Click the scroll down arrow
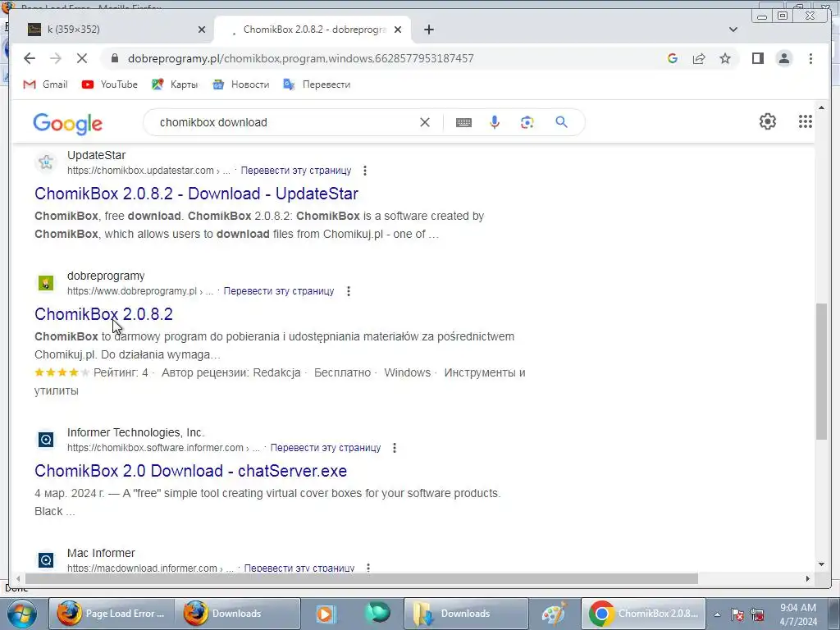The width and height of the screenshot is (840, 630). 821,564
